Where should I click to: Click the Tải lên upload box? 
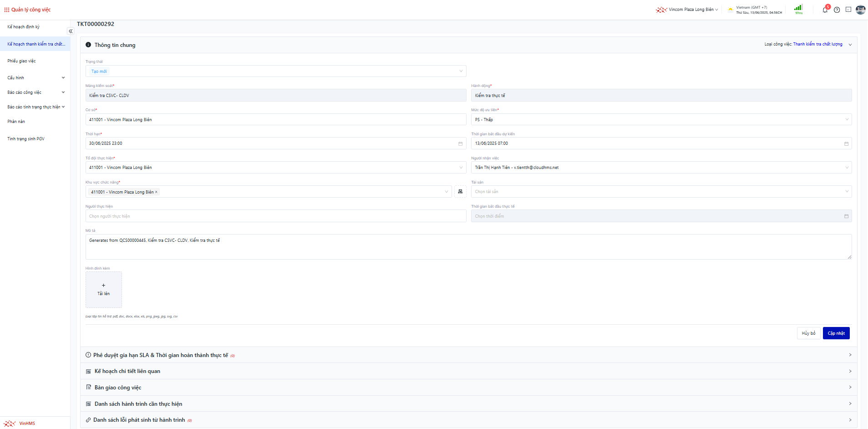tap(104, 290)
